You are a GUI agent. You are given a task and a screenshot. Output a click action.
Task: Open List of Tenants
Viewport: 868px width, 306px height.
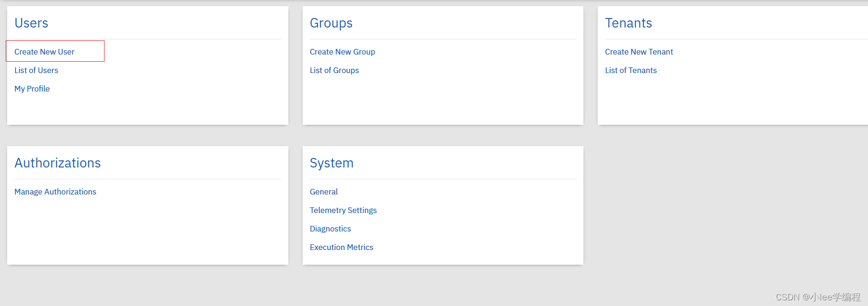click(630, 70)
